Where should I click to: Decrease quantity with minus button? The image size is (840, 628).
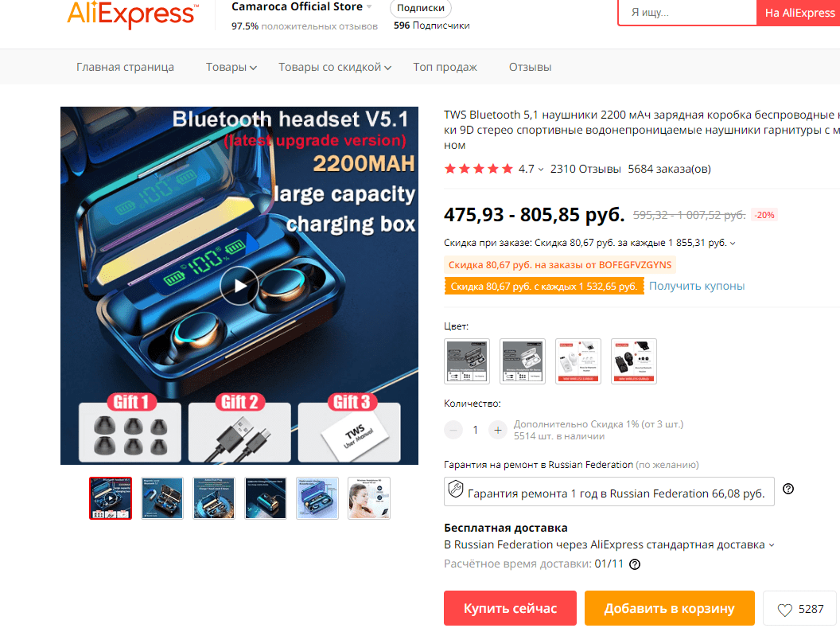click(453, 430)
